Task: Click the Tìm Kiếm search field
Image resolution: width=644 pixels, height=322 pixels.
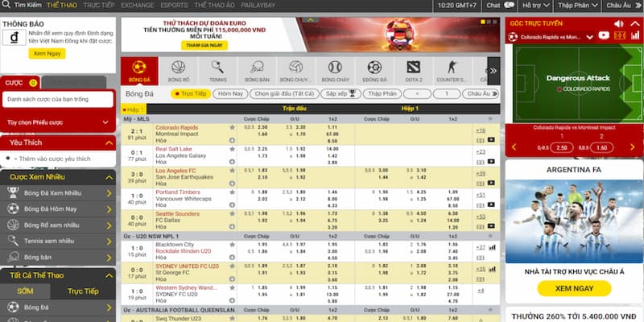Action: [28, 6]
